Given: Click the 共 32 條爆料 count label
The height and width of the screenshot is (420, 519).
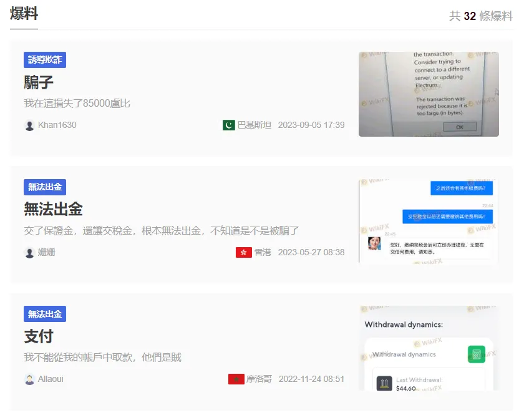Looking at the screenshot, I should point(480,16).
